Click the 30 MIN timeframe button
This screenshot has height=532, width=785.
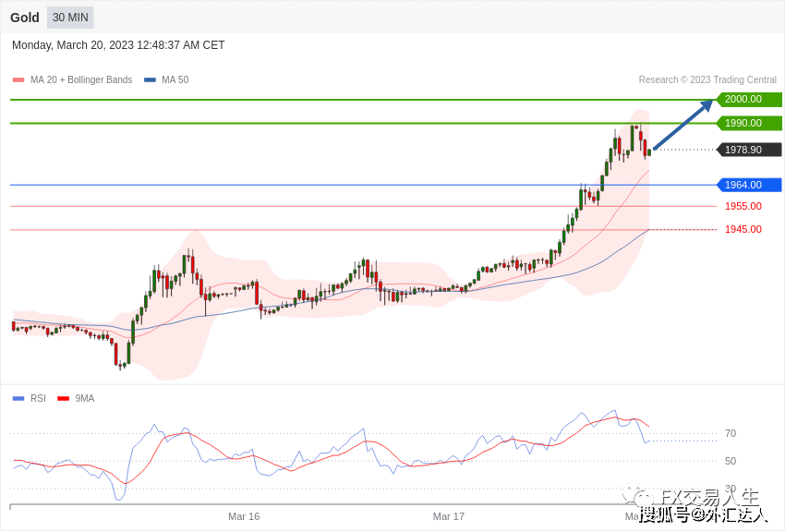(x=70, y=18)
